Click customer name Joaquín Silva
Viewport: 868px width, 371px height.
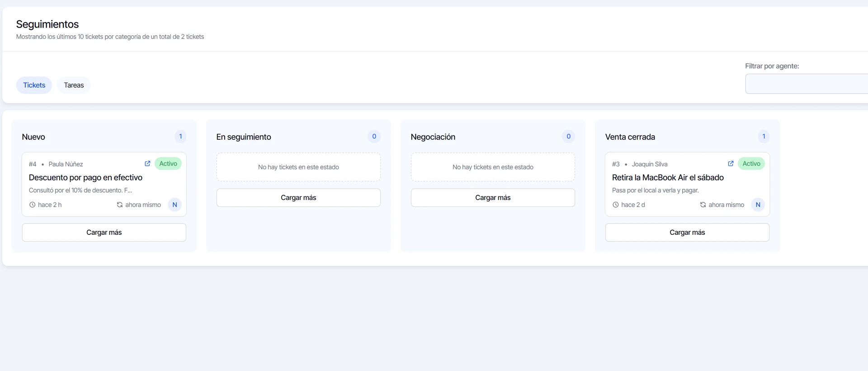[650, 164]
